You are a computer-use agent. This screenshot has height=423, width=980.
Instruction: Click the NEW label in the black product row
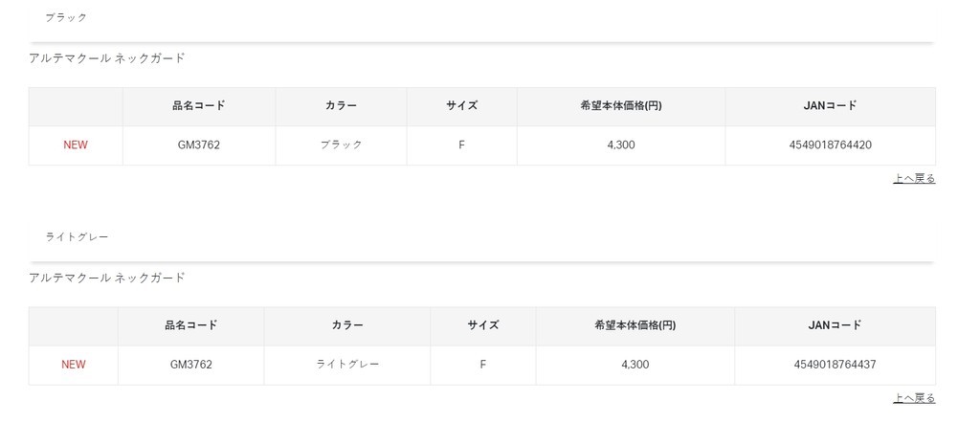coord(76,145)
